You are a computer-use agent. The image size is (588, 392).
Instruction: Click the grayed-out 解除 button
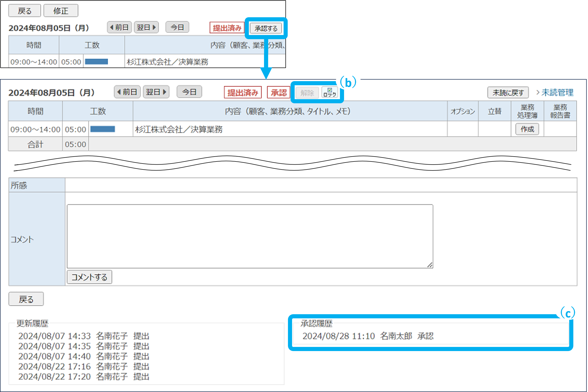tap(307, 93)
